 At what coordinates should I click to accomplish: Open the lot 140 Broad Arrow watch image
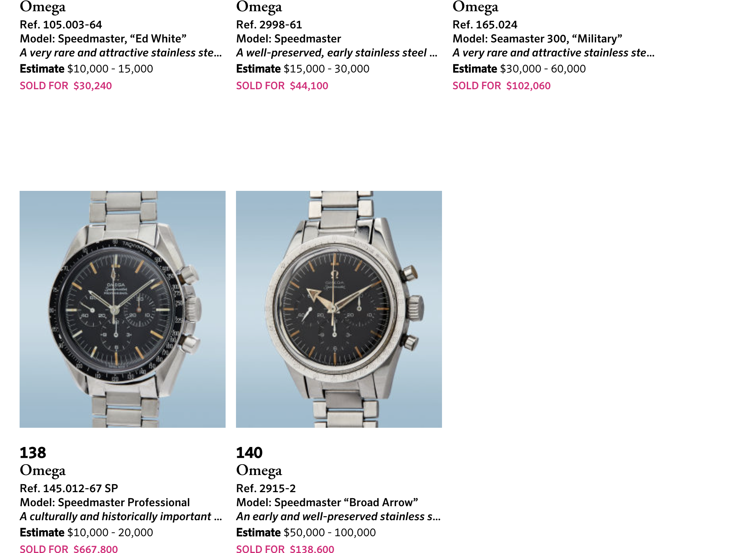point(339,309)
